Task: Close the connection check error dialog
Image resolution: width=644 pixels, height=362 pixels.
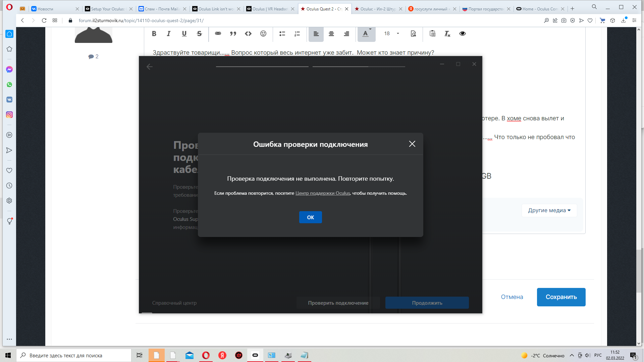Action: 412,144
